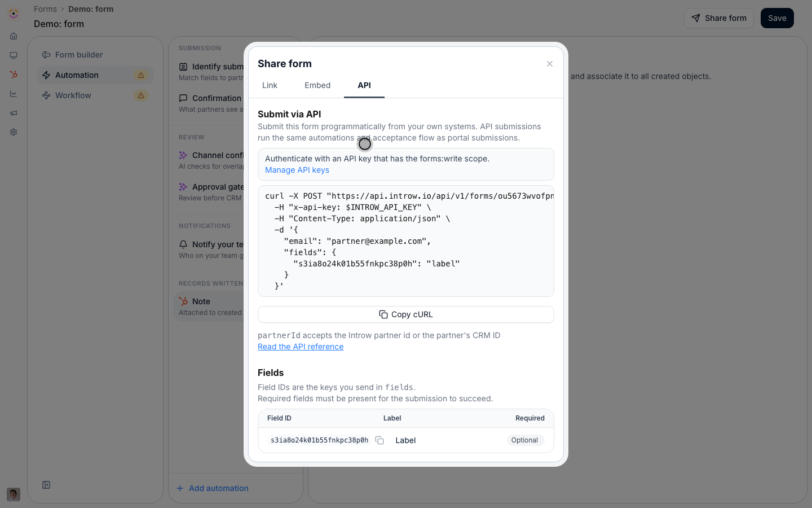Click Add automation

pyautogui.click(x=213, y=488)
